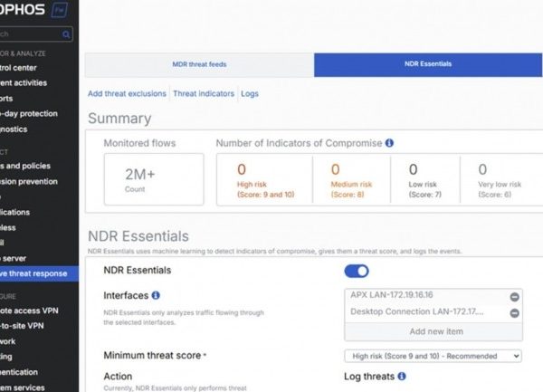This screenshot has height=392, width=543.
Task: Open Current activities in sidebar
Action: click(x=24, y=83)
